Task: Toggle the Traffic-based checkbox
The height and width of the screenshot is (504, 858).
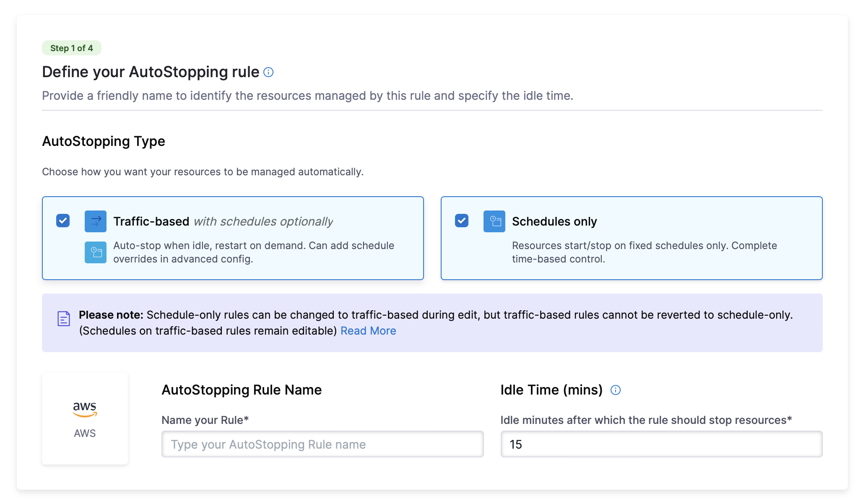Action: pos(63,221)
